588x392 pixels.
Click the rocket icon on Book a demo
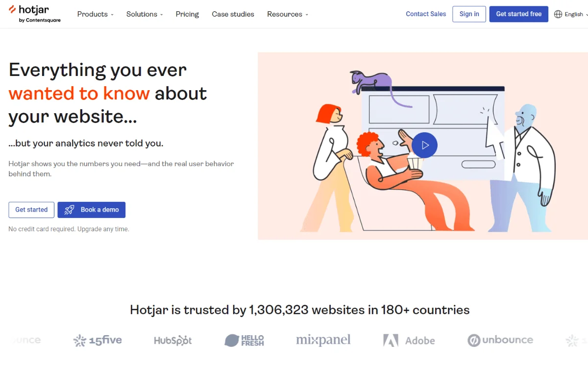click(x=69, y=210)
